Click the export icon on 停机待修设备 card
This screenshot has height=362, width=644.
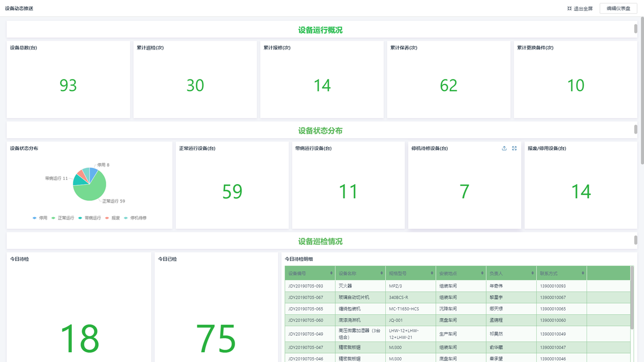pyautogui.click(x=504, y=148)
